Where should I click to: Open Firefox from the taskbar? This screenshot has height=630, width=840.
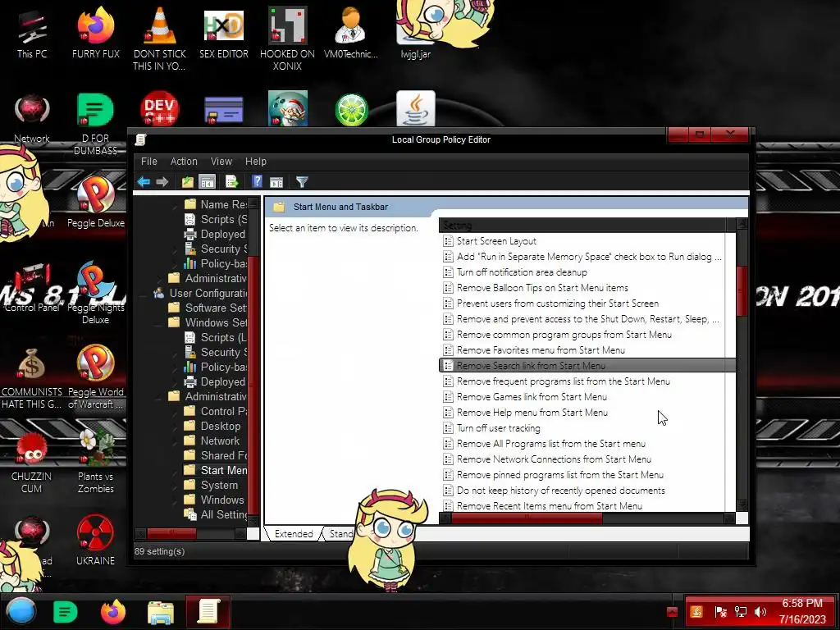pyautogui.click(x=113, y=612)
